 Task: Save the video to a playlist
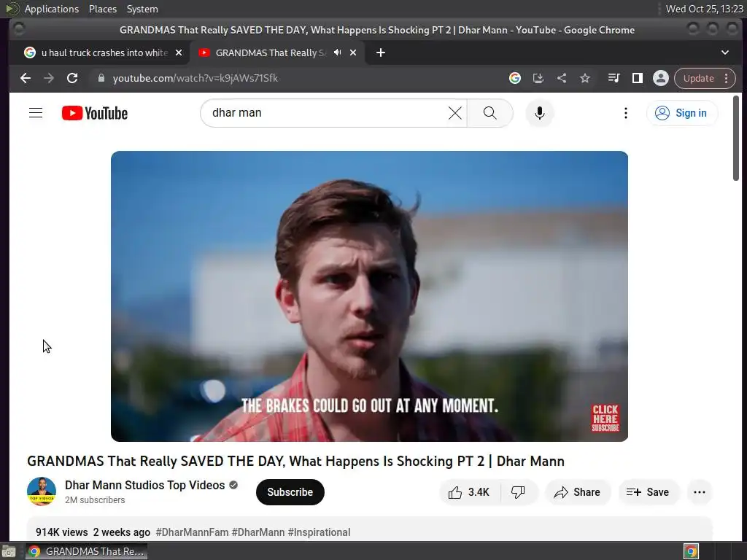click(x=648, y=492)
